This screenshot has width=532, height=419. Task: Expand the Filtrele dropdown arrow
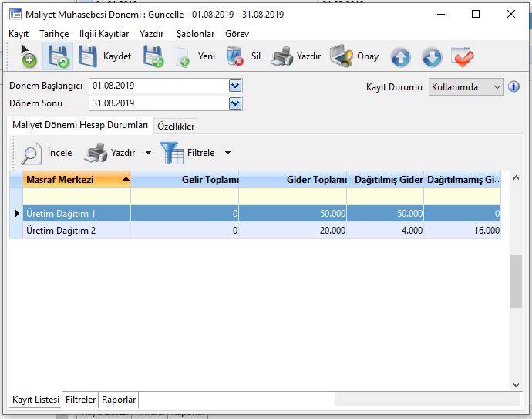(227, 153)
